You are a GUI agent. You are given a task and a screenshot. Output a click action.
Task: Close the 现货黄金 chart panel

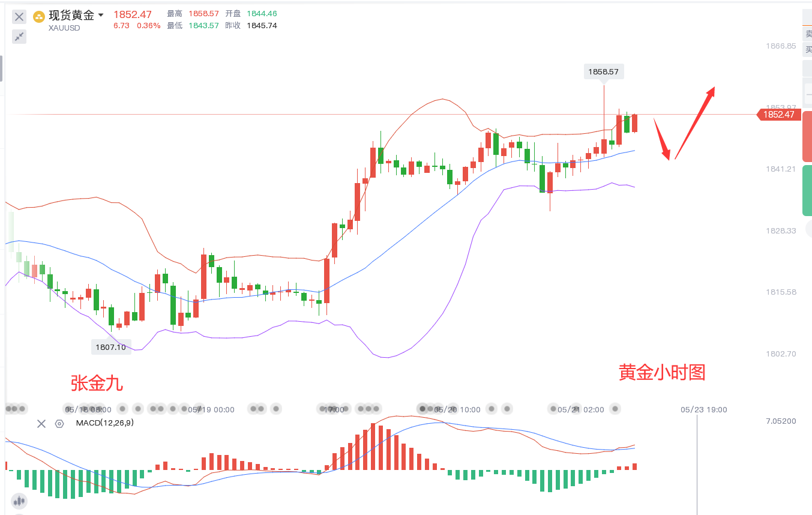(x=19, y=17)
